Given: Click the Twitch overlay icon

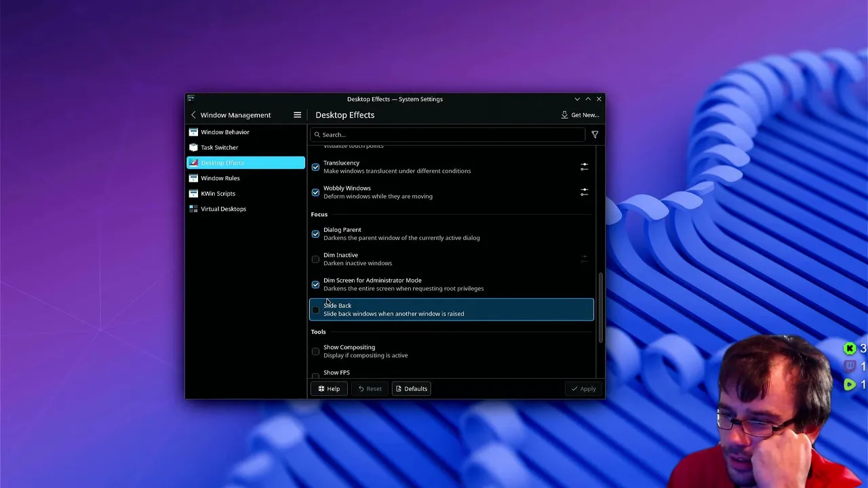Looking at the screenshot, I should click(x=849, y=367).
